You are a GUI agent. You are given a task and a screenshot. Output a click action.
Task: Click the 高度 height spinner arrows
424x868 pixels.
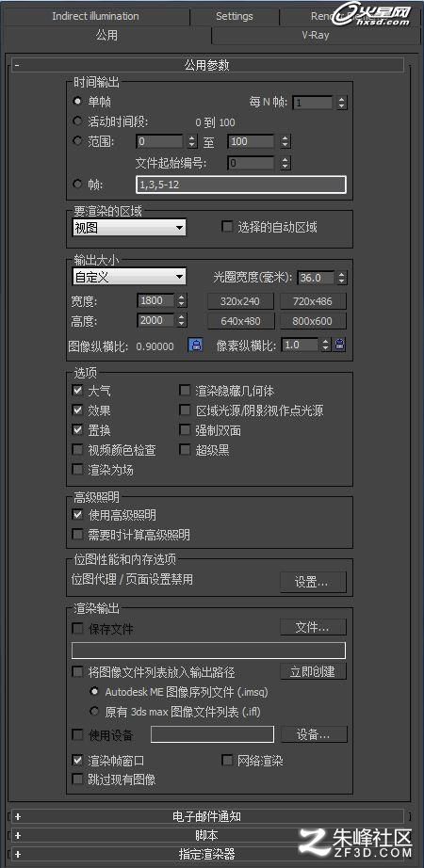(x=182, y=320)
